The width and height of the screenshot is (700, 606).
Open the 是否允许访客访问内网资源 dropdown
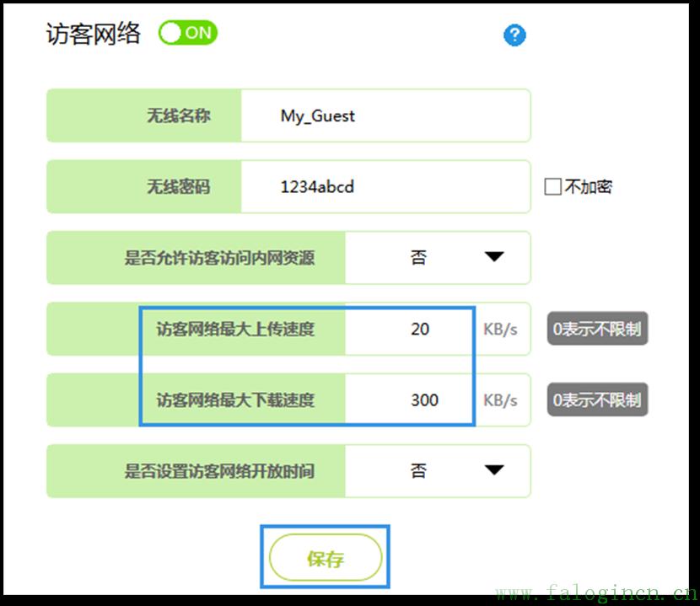(x=438, y=258)
